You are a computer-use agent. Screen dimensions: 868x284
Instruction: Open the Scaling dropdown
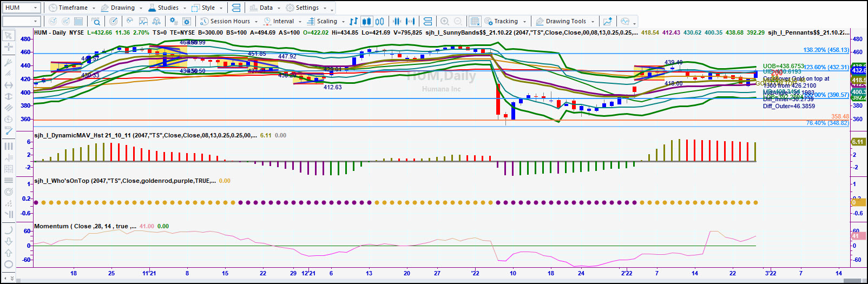326,21
